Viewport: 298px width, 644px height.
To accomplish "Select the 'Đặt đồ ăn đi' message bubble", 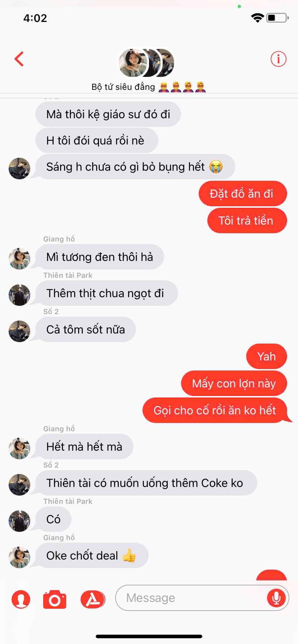I will pos(243,194).
